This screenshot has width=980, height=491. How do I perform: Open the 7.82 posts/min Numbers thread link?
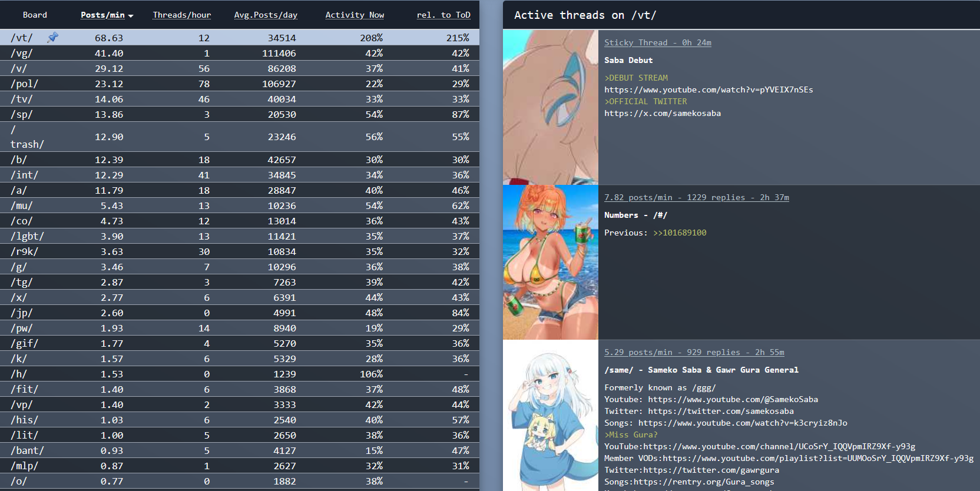coord(696,197)
